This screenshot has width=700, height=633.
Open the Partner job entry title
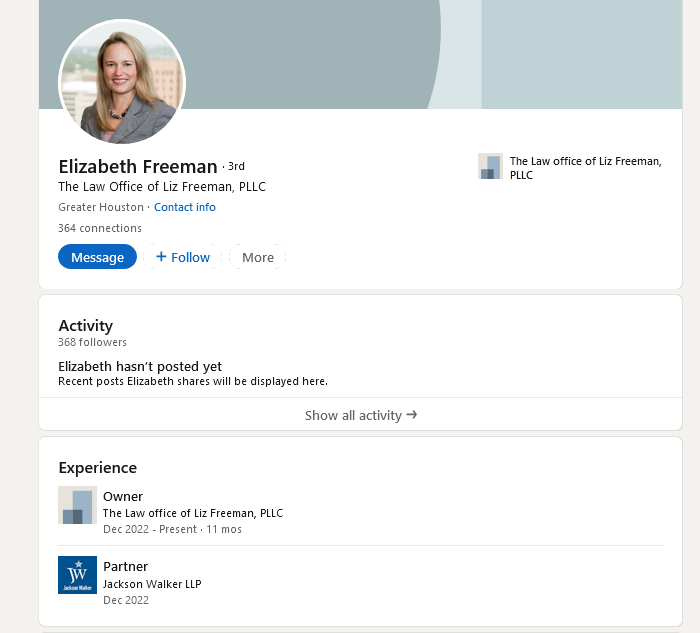point(125,566)
